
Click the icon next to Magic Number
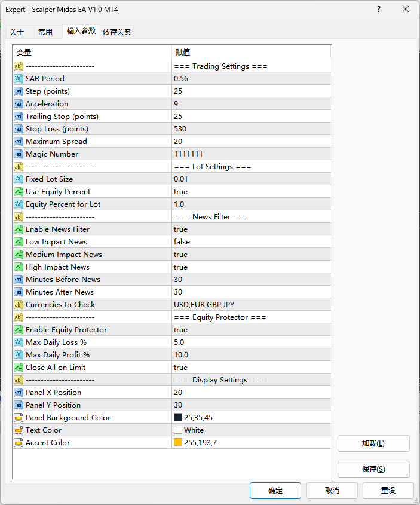[x=18, y=154]
